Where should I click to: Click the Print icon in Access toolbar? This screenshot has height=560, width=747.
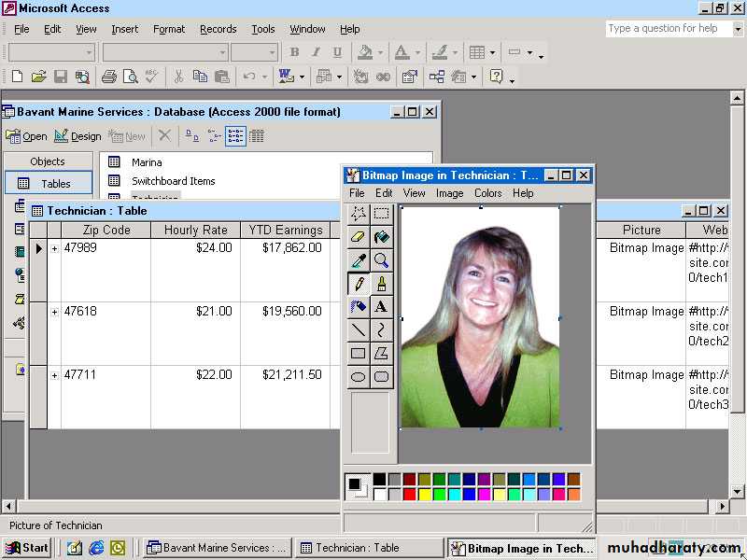click(x=109, y=77)
